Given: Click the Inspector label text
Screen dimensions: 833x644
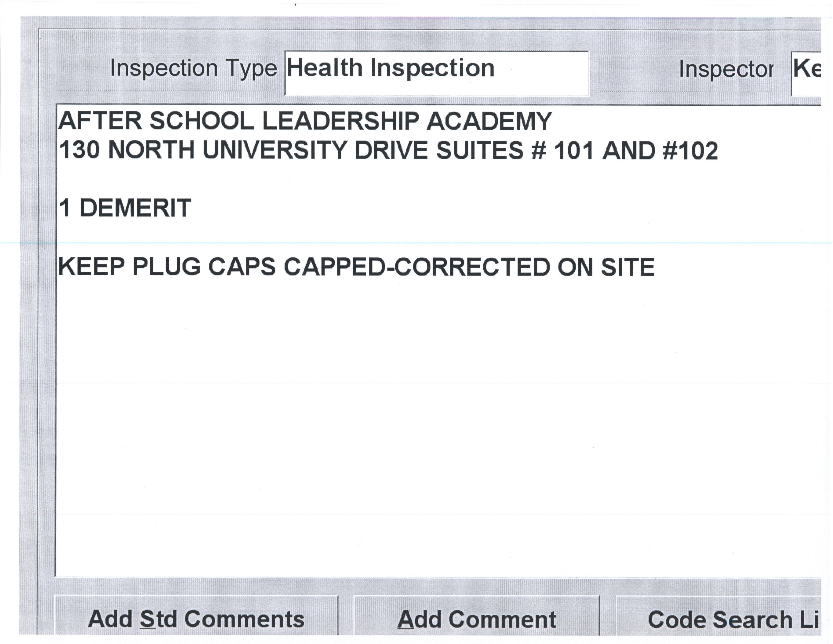Looking at the screenshot, I should click(x=726, y=70).
